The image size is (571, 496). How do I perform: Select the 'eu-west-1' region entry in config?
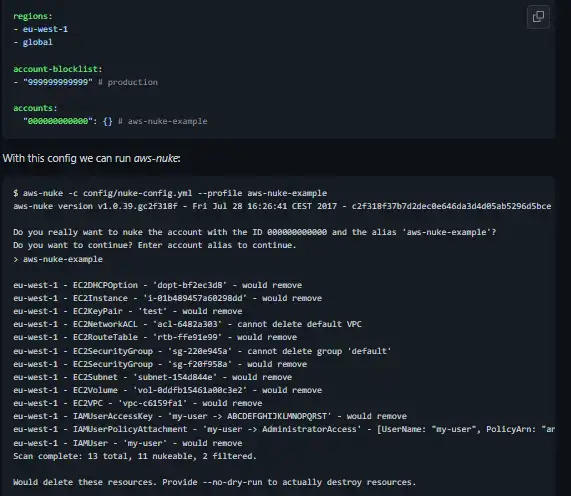[x=45, y=29]
